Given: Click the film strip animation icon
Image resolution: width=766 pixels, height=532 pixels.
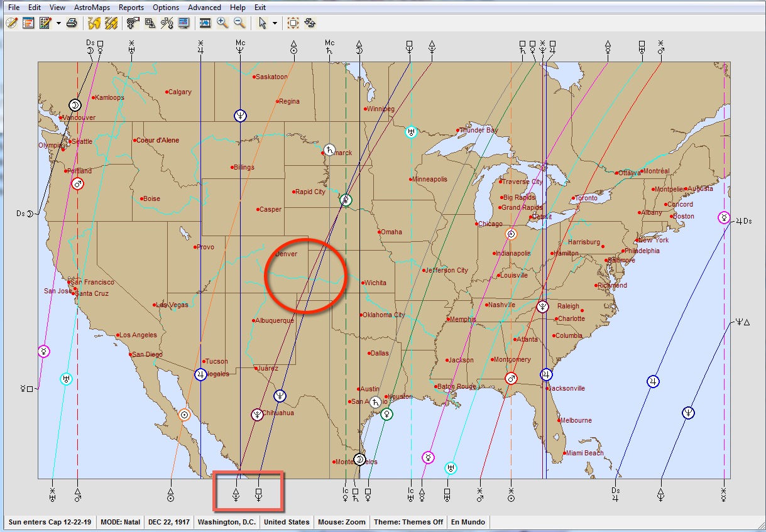Looking at the screenshot, I should tap(205, 23).
